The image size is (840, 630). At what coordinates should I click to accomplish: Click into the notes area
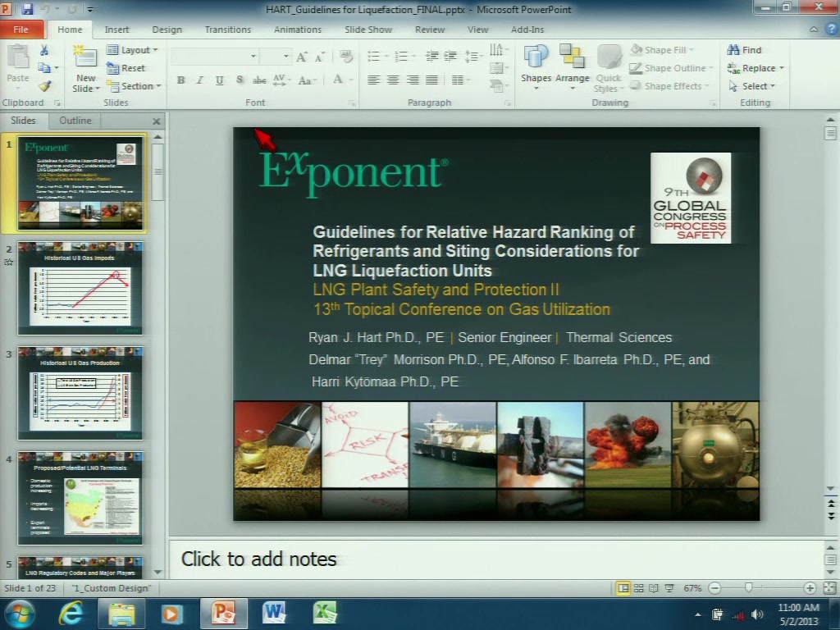495,559
